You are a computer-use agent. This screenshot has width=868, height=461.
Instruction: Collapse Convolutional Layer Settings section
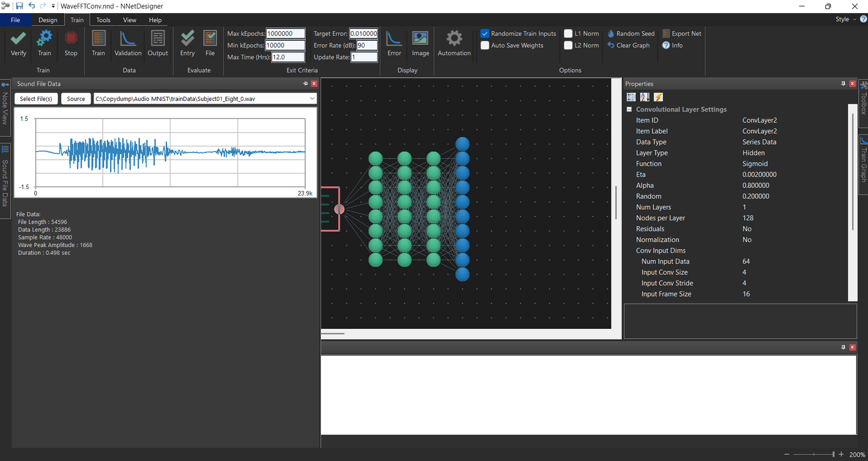(630, 109)
